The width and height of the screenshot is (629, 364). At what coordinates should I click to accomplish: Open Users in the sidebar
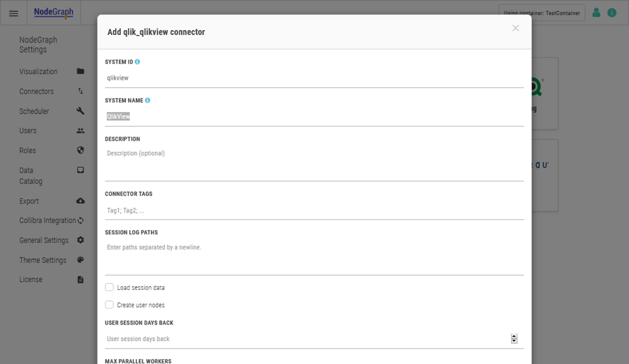(28, 131)
